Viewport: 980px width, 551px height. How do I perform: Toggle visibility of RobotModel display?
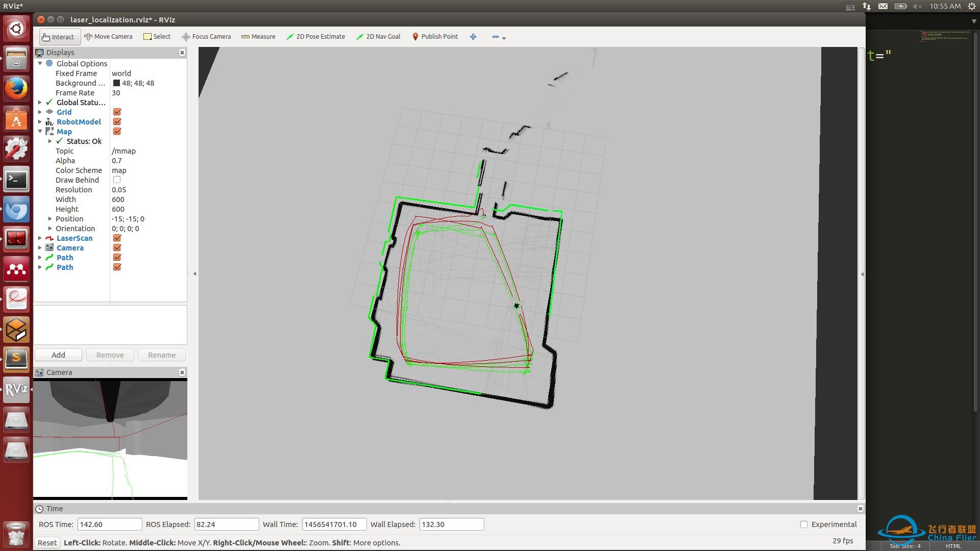[x=118, y=122]
